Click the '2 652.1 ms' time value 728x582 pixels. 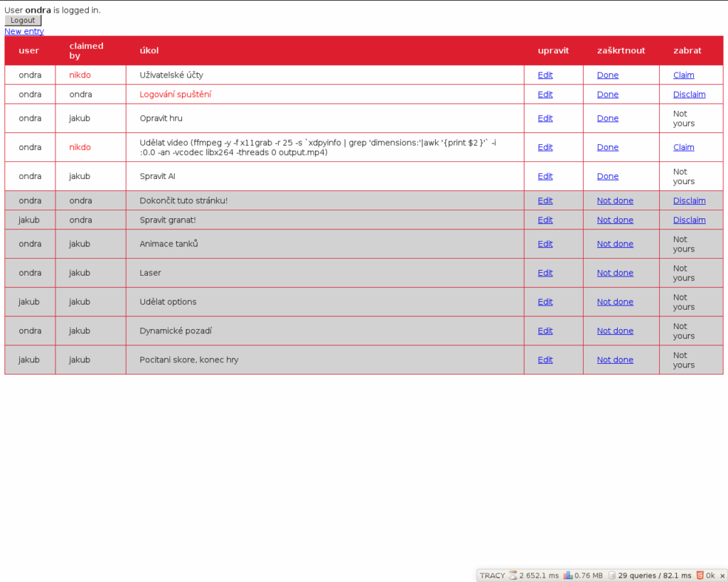(539, 576)
